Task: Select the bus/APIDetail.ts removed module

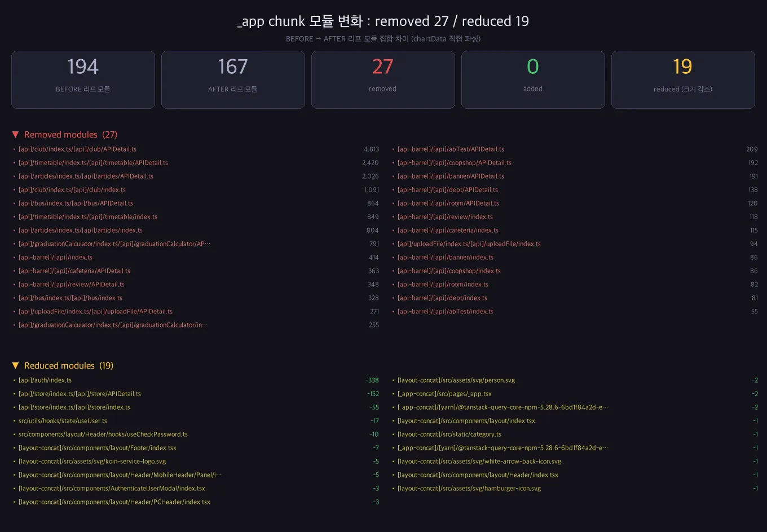Action: tap(195, 203)
